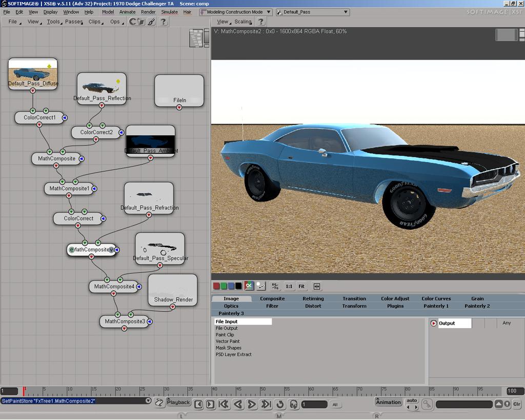This screenshot has width=525, height=420.
Task: Select the MathComposite1 node
Action: pyautogui.click(x=69, y=189)
